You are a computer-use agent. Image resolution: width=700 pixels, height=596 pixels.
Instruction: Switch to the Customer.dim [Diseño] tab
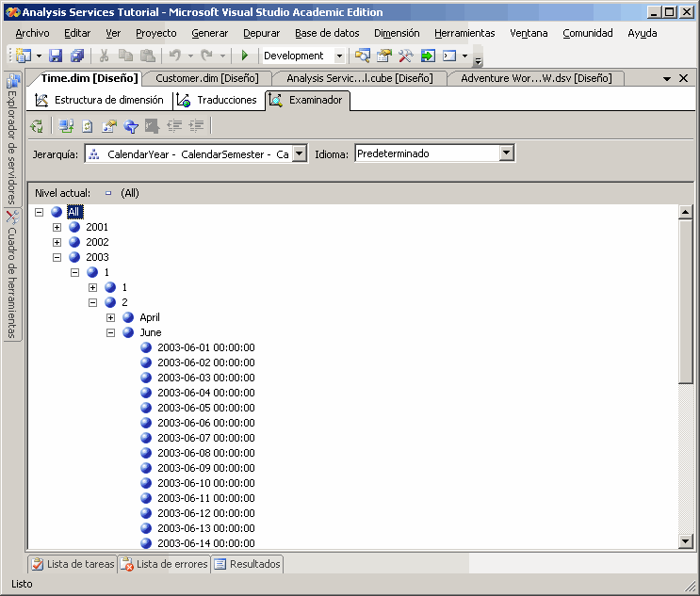(x=207, y=78)
